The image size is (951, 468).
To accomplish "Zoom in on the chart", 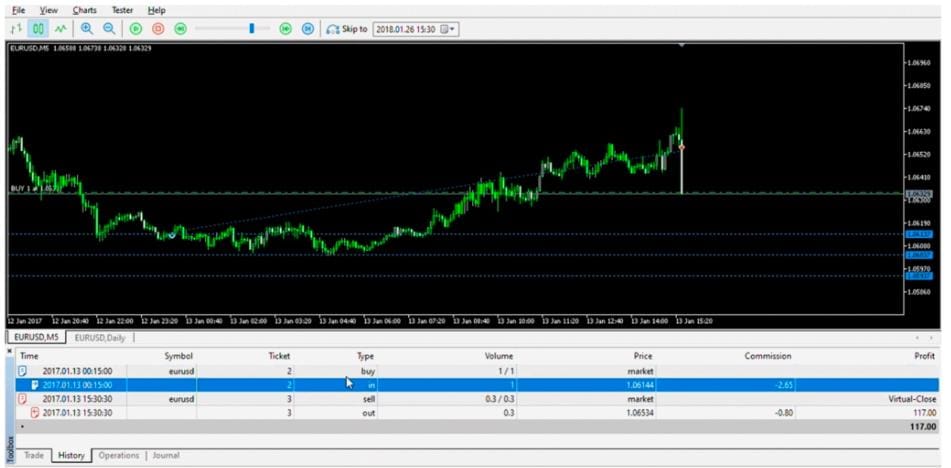I will tap(88, 29).
